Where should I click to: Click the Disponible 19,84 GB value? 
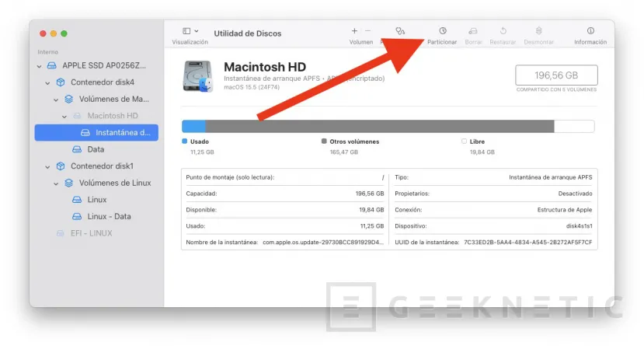371,210
